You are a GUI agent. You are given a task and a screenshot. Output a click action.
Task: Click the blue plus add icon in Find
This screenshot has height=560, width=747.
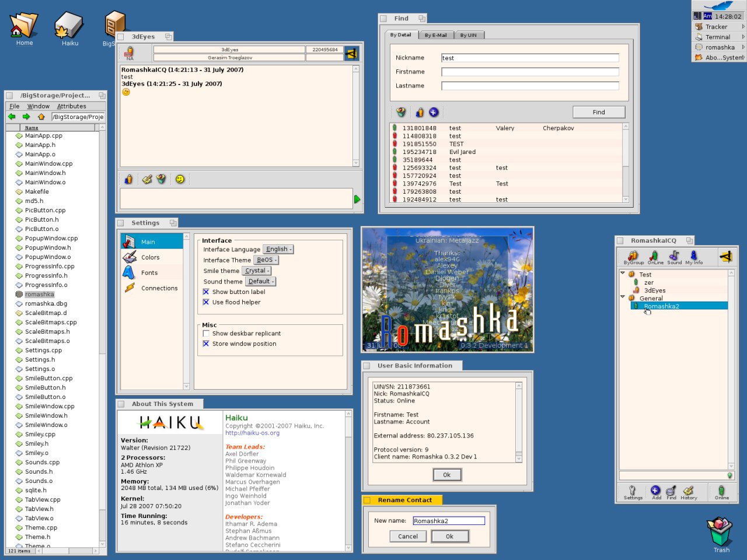point(434,112)
